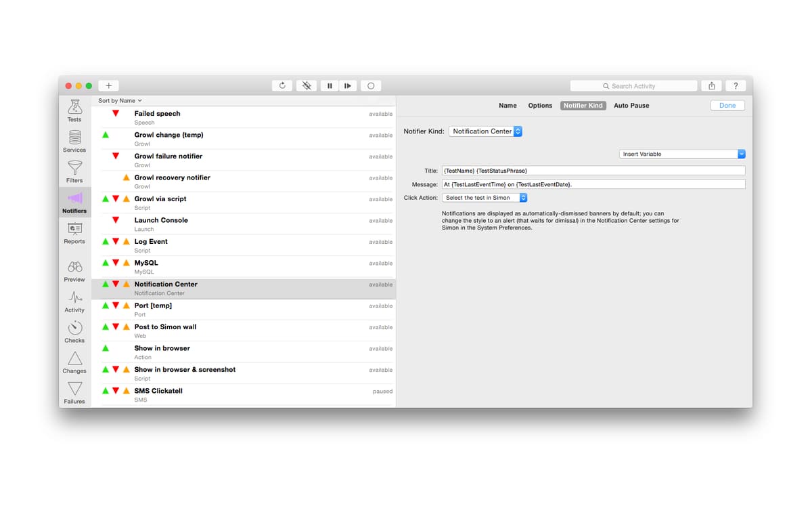Viewport: 812px width, 508px height.
Task: Switch to the Options tab
Action: tap(540, 106)
